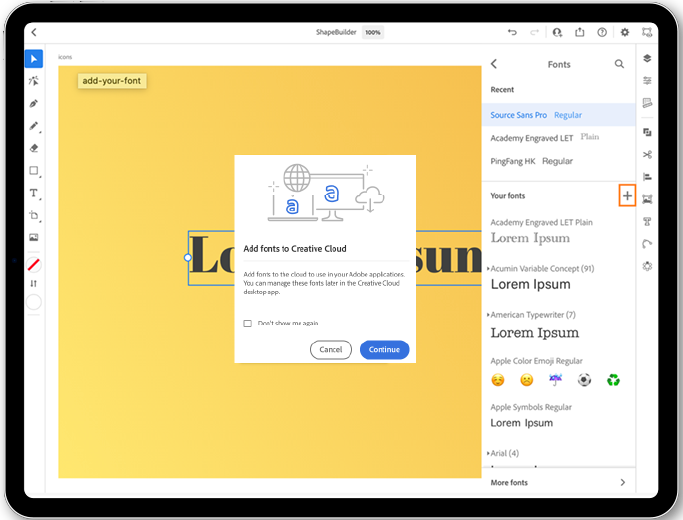The image size is (683, 520).
Task: Select the Pen tool
Action: click(x=34, y=104)
